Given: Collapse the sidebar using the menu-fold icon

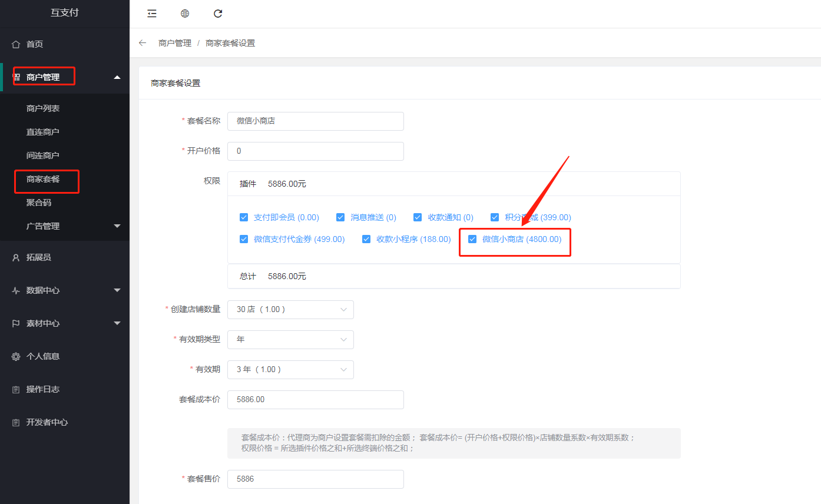Looking at the screenshot, I should (152, 14).
